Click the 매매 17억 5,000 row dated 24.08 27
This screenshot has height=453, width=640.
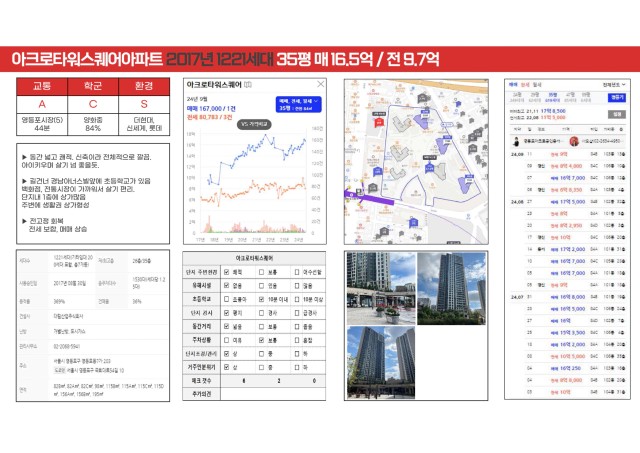(569, 202)
